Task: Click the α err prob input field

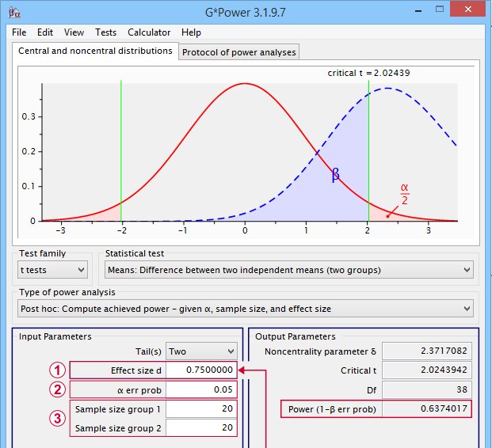Action: (x=201, y=389)
